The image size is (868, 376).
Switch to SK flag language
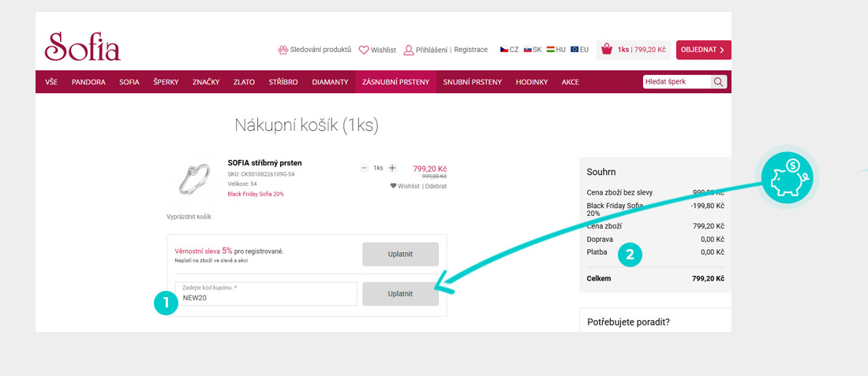(x=528, y=50)
